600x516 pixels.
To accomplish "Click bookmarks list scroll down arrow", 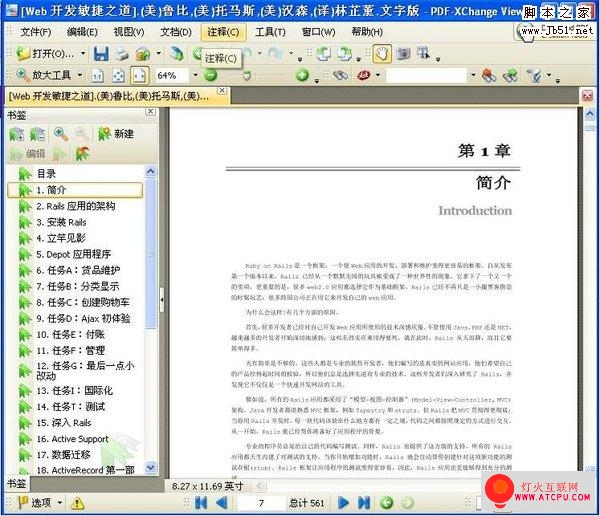I will coord(151,467).
